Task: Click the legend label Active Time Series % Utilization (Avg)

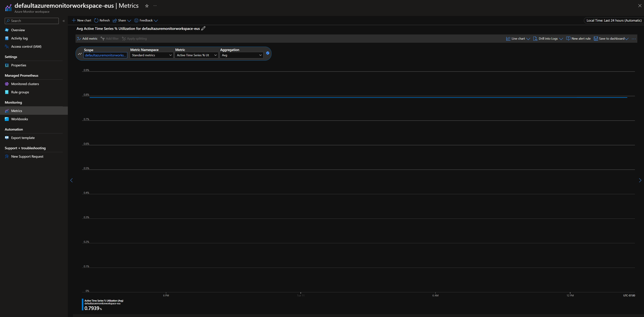Action: click(x=104, y=301)
